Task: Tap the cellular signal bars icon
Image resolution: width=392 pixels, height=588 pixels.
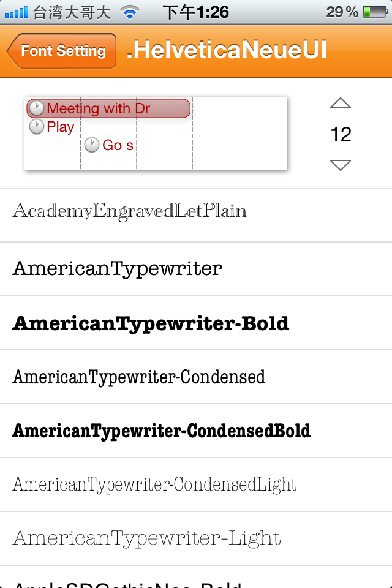Action: (17, 12)
